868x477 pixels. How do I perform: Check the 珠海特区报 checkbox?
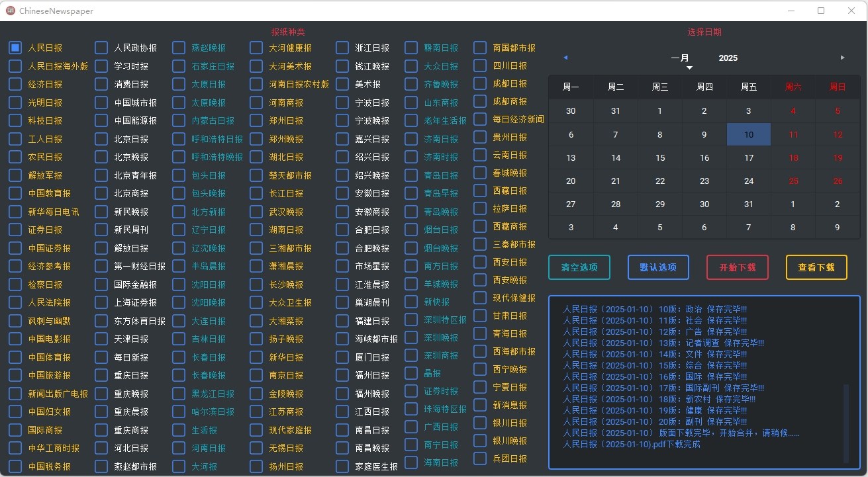tap(411, 409)
